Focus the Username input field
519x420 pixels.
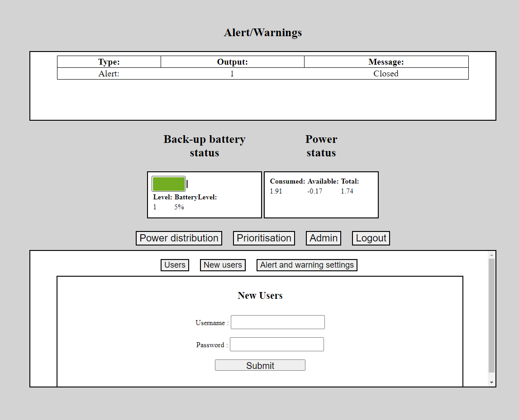tap(278, 322)
